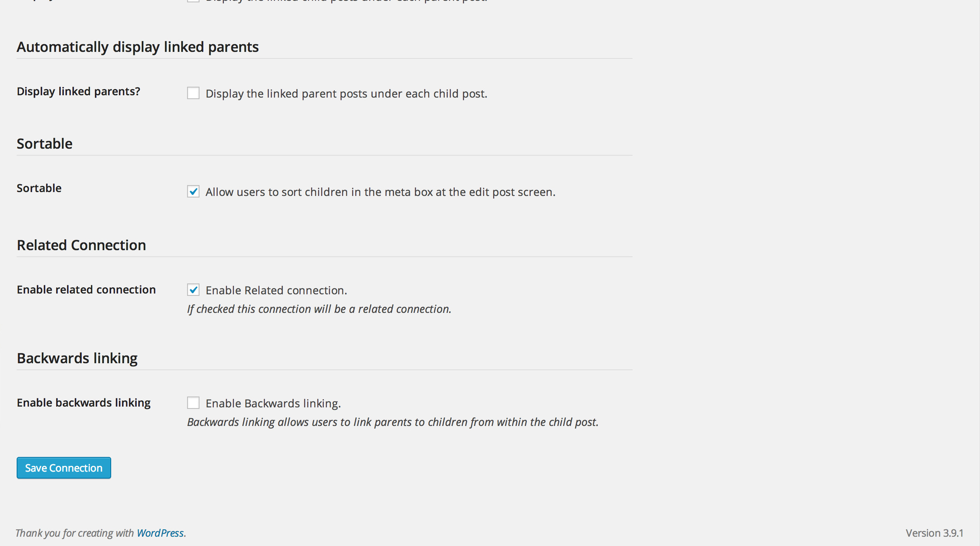
Task: Click the 'Thank you for creating with' footer text
Action: click(75, 533)
